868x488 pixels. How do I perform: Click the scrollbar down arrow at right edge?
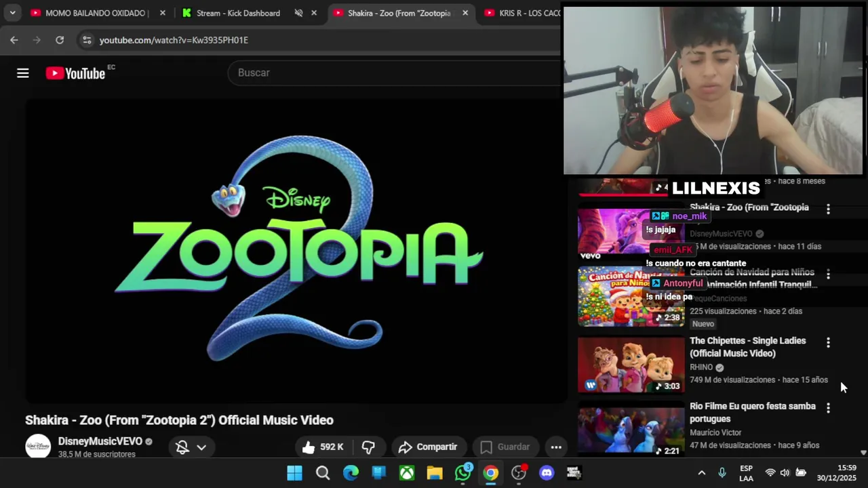863,453
